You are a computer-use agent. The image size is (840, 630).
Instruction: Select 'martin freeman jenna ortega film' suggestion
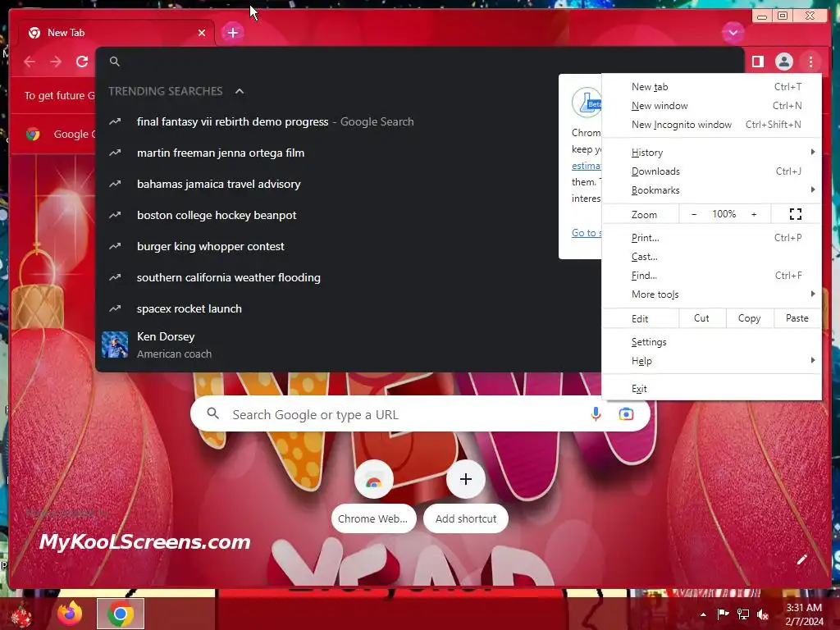click(x=348, y=153)
